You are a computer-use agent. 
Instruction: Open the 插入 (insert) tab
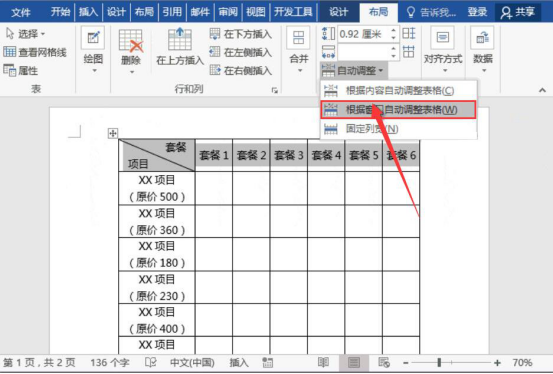[x=88, y=12]
